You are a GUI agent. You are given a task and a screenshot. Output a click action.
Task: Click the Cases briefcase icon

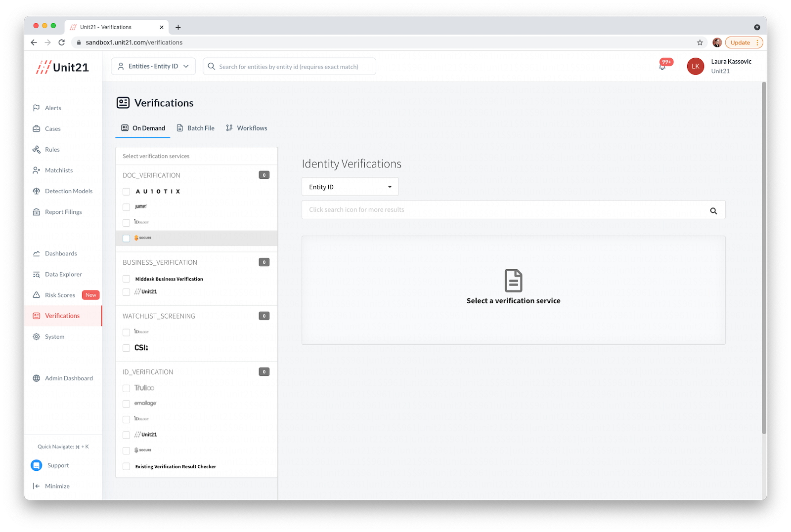tap(37, 129)
